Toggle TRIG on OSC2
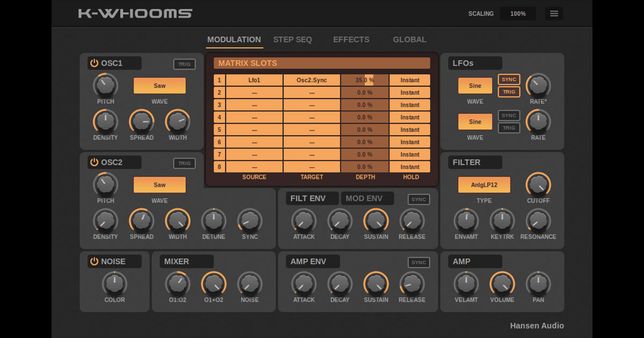The width and height of the screenshot is (644, 338). [x=185, y=163]
